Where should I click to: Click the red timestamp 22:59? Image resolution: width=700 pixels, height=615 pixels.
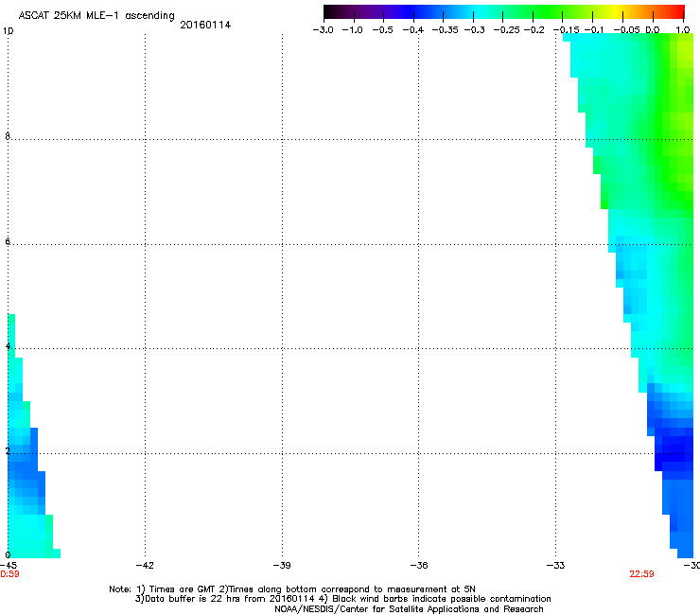click(x=641, y=574)
